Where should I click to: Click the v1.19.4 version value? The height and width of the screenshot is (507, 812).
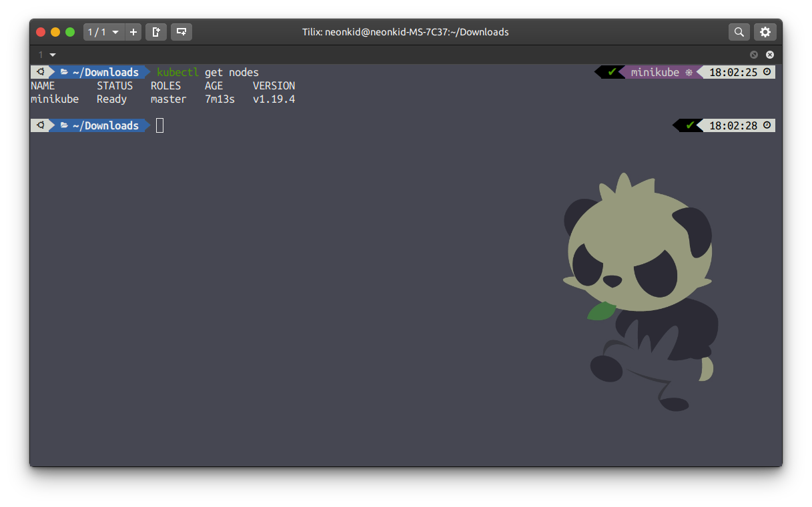[274, 99]
